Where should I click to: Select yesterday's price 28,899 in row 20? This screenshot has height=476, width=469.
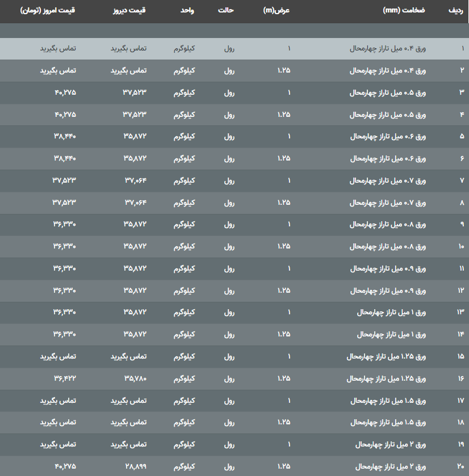135,466
